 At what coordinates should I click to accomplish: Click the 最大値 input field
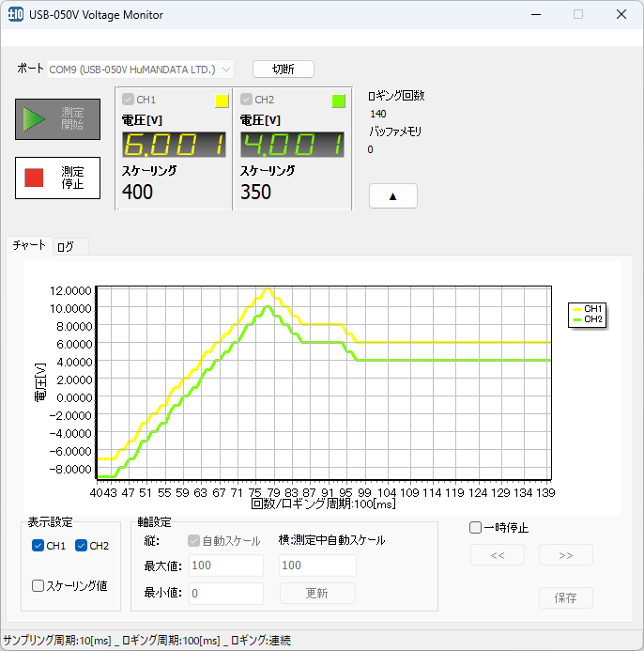225,566
